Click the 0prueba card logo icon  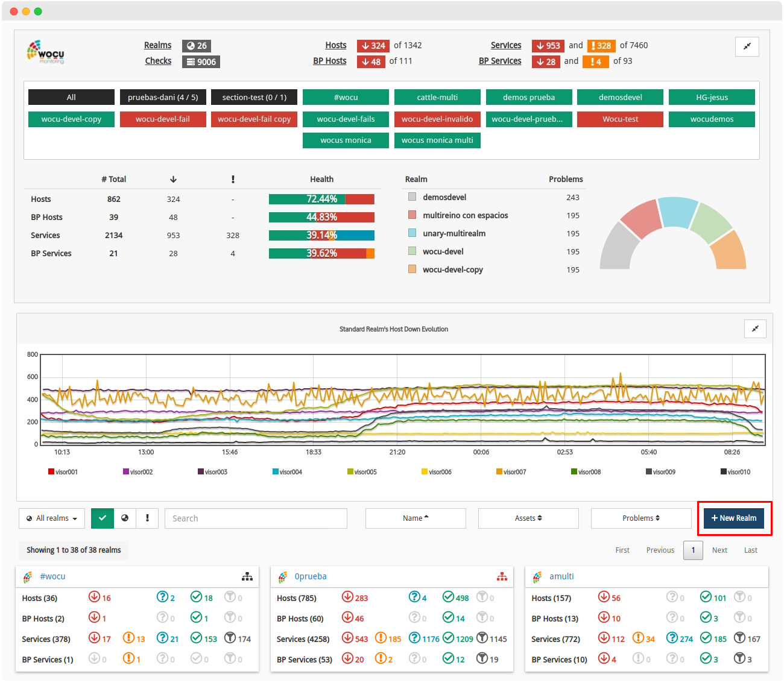(x=283, y=577)
